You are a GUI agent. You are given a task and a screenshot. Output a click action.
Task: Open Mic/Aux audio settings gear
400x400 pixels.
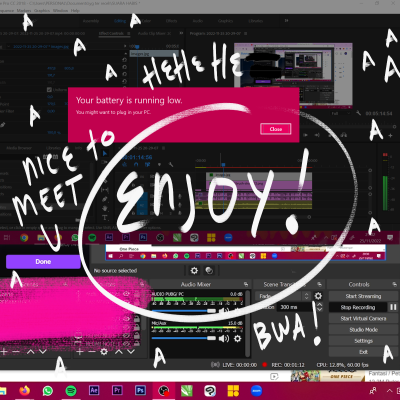237,339
